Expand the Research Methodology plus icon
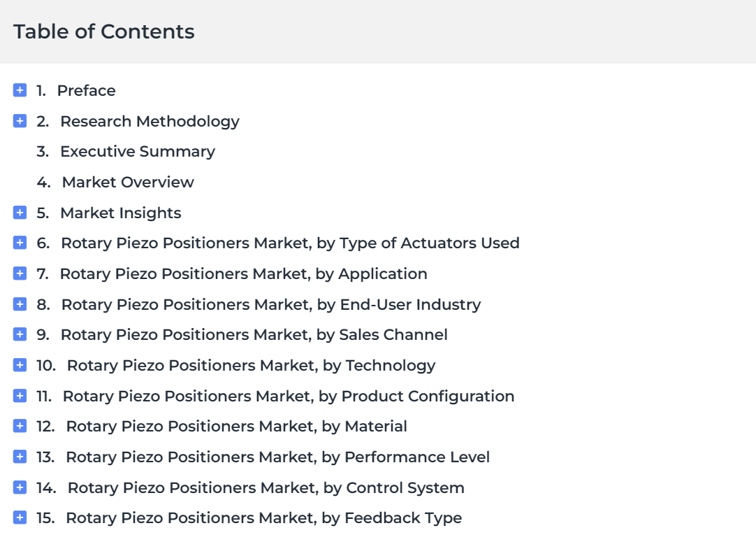 click(x=20, y=120)
